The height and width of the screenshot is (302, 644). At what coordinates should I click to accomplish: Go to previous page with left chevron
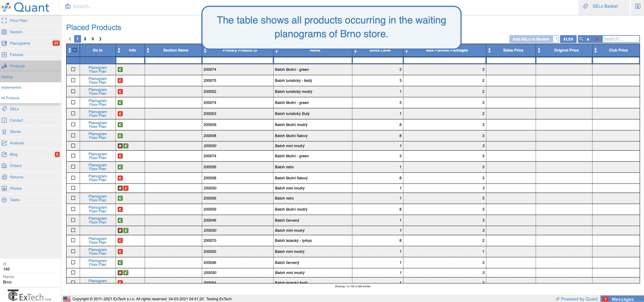70,39
